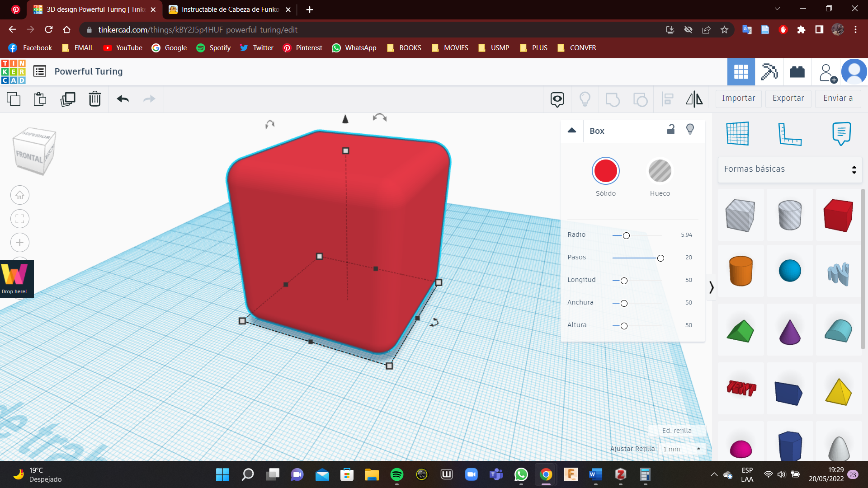
Task: Collapse the shapes side panel chevron
Action: [712, 287]
